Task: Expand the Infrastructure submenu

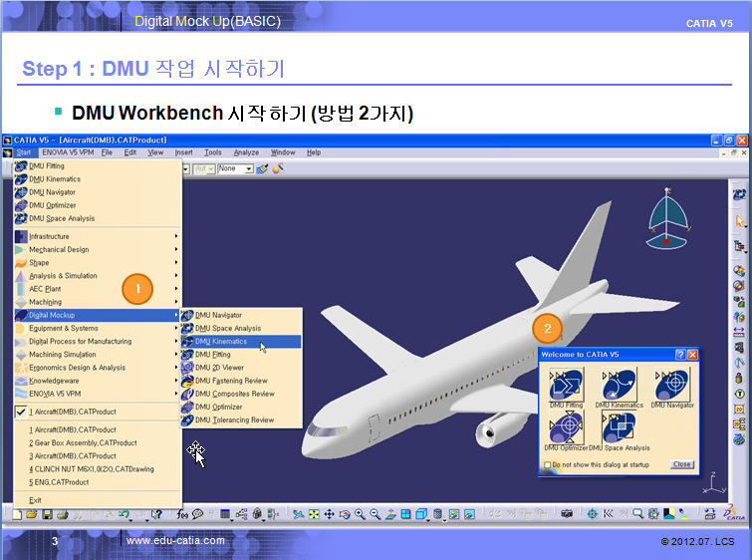Action: pyautogui.click(x=50, y=236)
